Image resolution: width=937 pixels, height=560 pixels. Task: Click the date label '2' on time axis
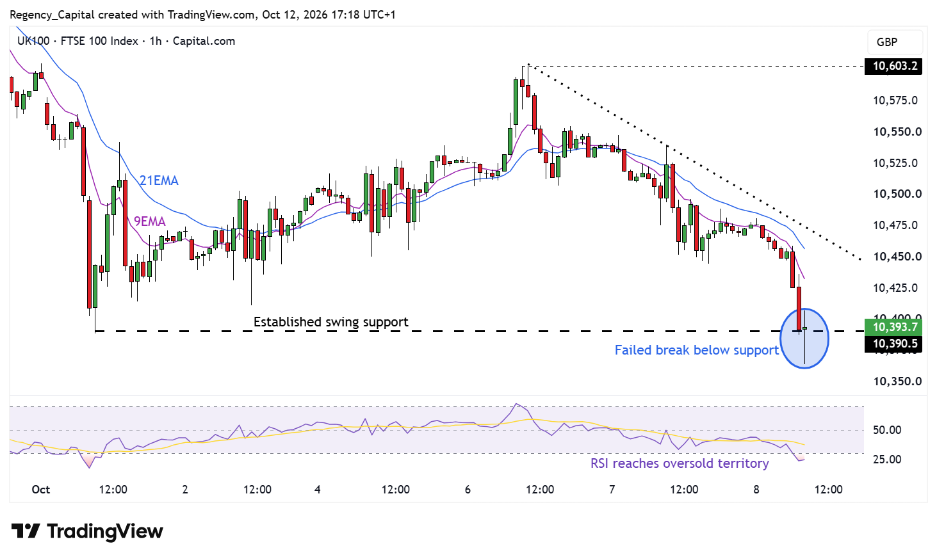185,490
